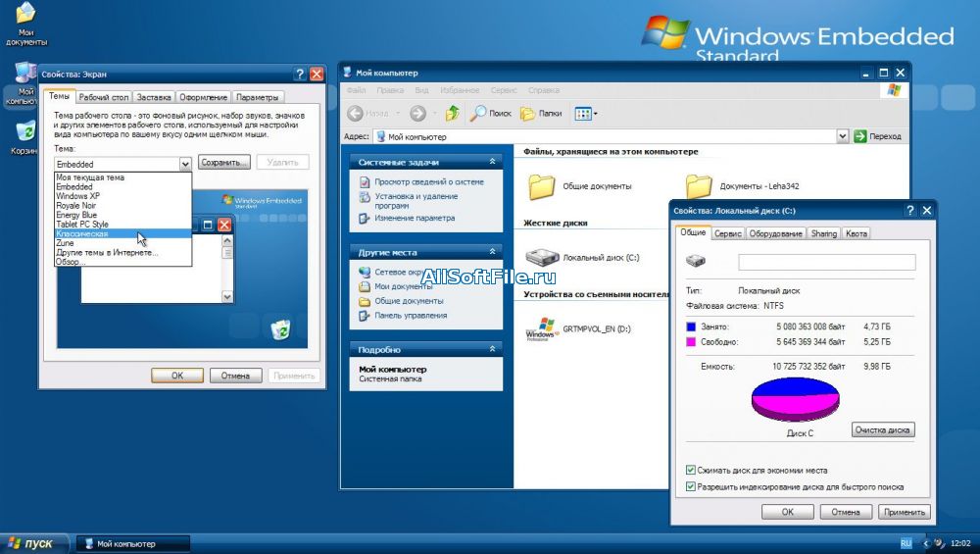Click the Start button
980x554 pixels.
click(x=33, y=543)
